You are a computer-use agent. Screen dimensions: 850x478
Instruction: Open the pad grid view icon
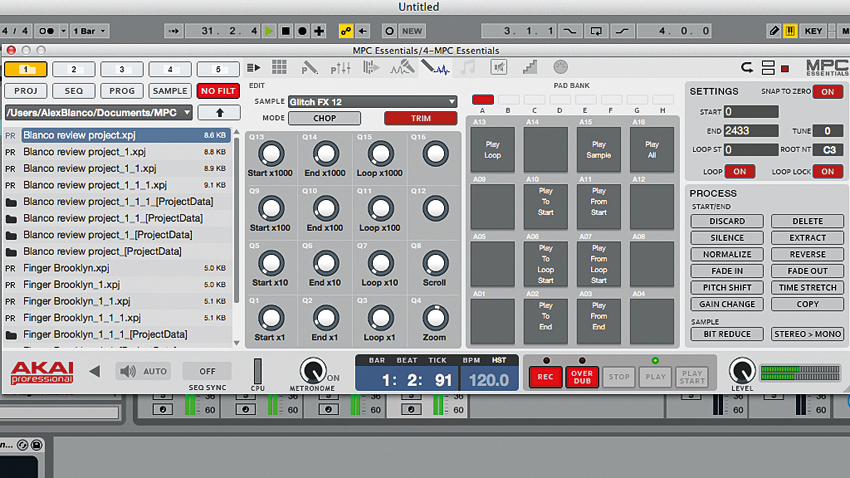(279, 67)
